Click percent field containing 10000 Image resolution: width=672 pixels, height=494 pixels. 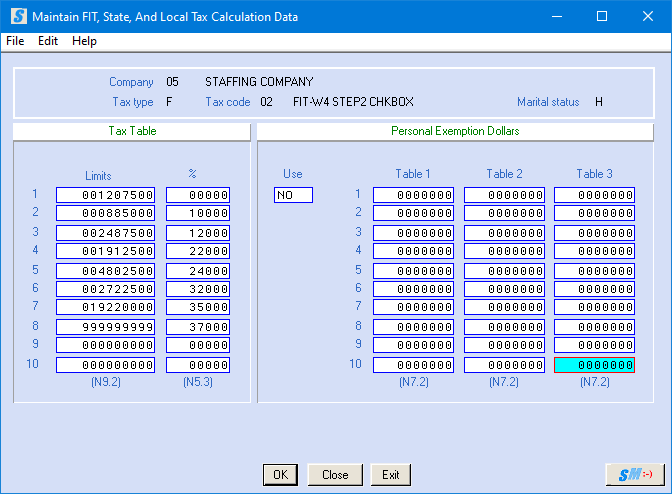click(x=198, y=213)
